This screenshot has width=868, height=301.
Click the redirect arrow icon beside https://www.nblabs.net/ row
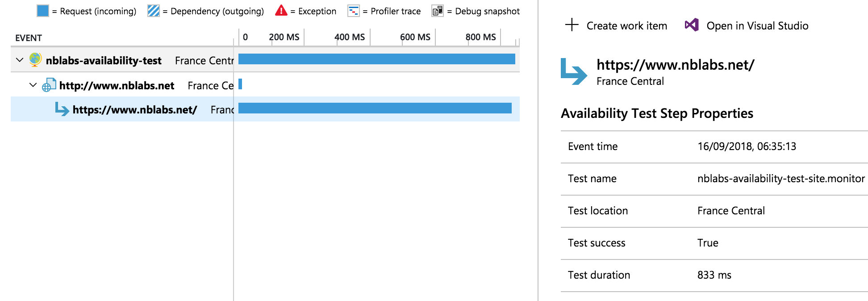[62, 109]
